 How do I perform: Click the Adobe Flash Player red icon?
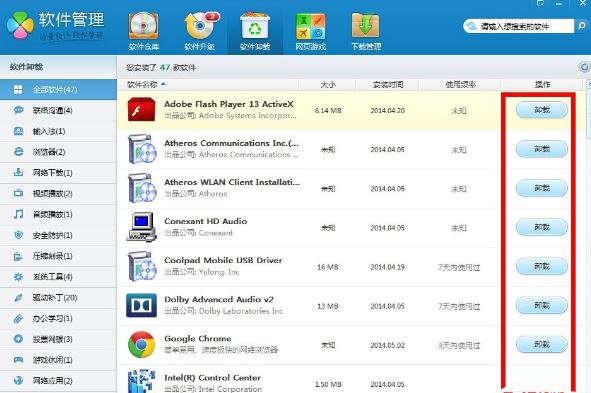click(141, 110)
